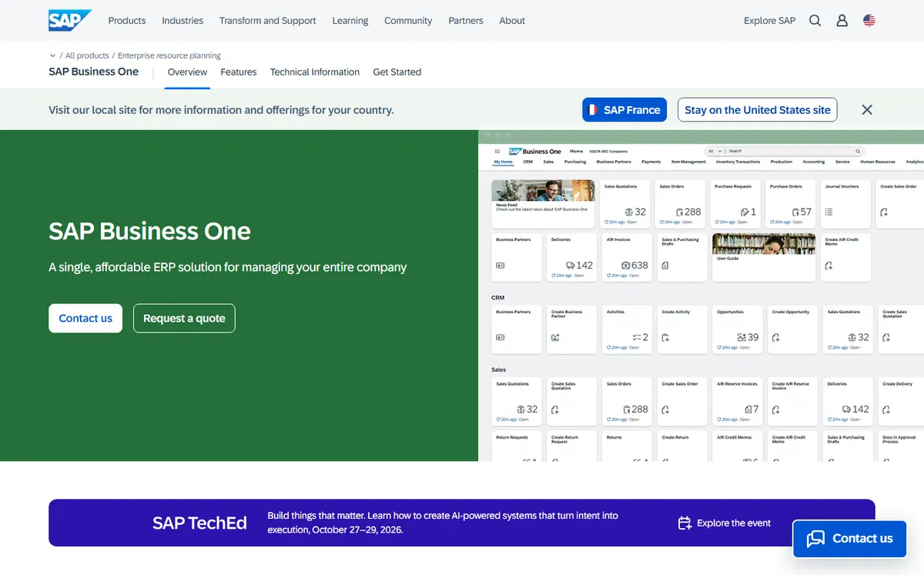Viewport: 924px width, 575px height.
Task: Open the Community menu
Action: click(408, 21)
